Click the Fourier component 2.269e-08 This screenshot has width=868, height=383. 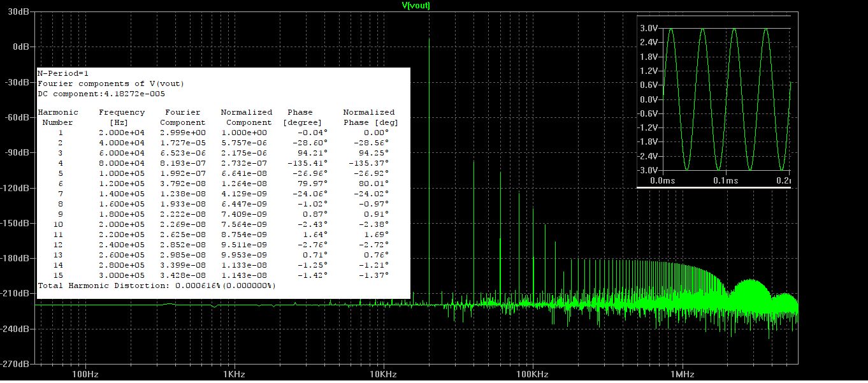point(183,224)
